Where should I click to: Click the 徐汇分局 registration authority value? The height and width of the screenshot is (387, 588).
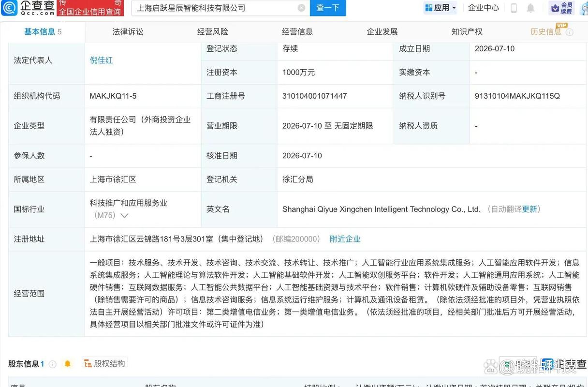click(x=298, y=179)
